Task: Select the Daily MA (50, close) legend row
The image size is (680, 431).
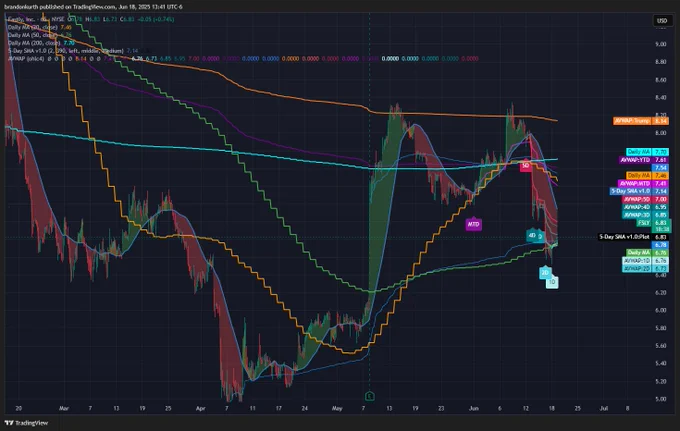Action: 39,35
